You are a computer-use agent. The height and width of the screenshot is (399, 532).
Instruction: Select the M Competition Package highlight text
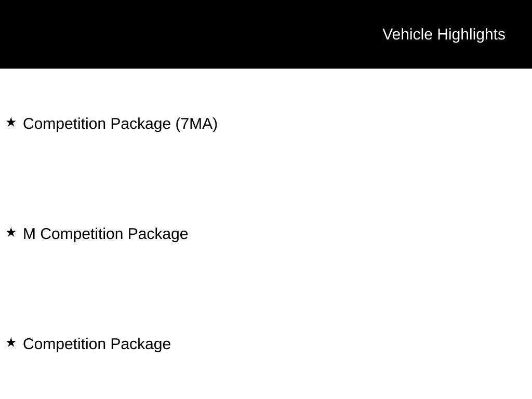(105, 234)
